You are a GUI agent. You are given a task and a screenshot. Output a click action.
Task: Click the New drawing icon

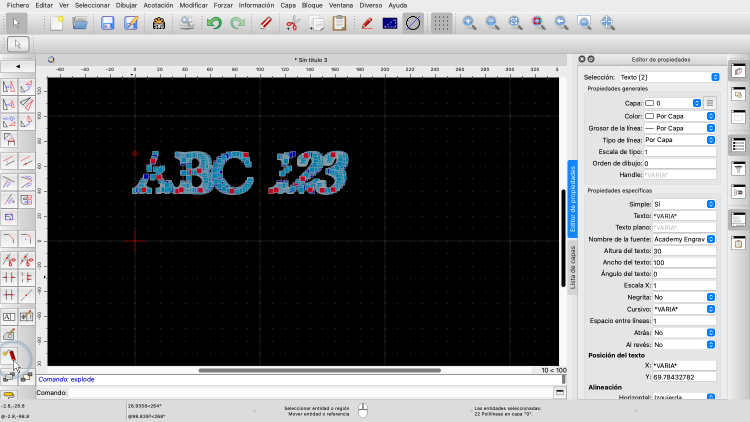[56, 23]
